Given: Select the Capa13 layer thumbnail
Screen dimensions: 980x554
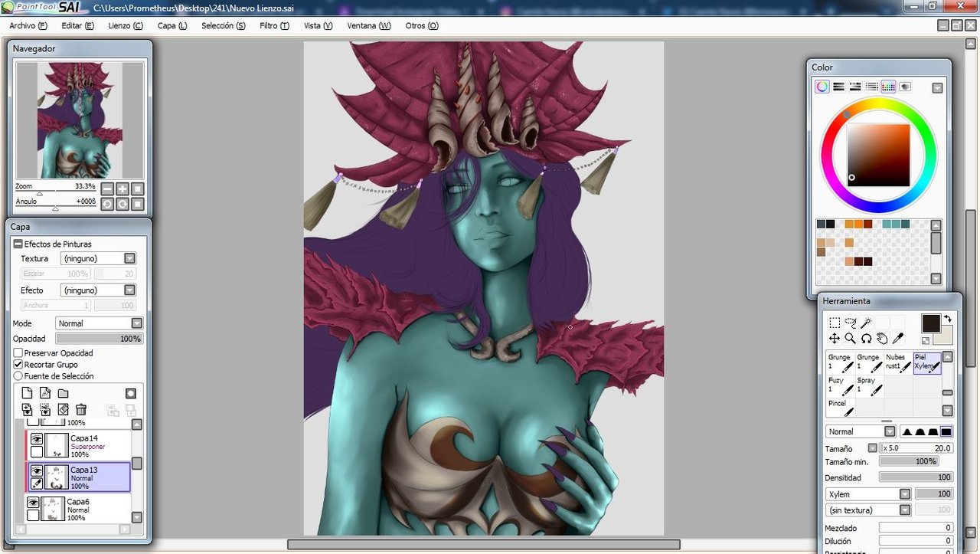Looking at the screenshot, I should click(56, 477).
